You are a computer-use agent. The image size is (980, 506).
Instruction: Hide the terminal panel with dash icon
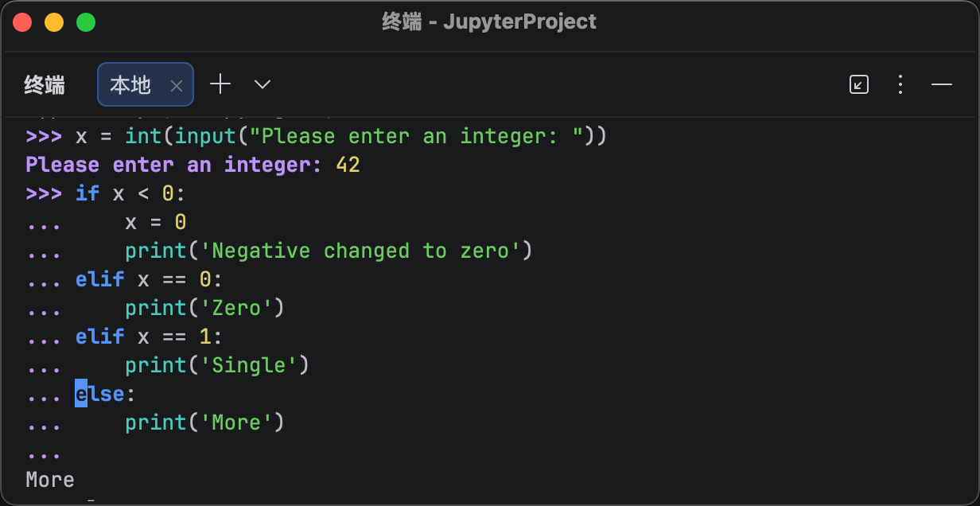[942, 84]
